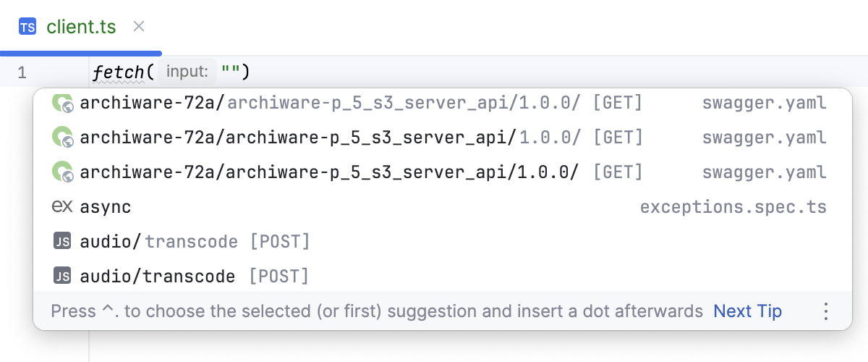868x362 pixels.
Task: Choose the last audio/transcode [POST] suggestion
Action: click(194, 277)
